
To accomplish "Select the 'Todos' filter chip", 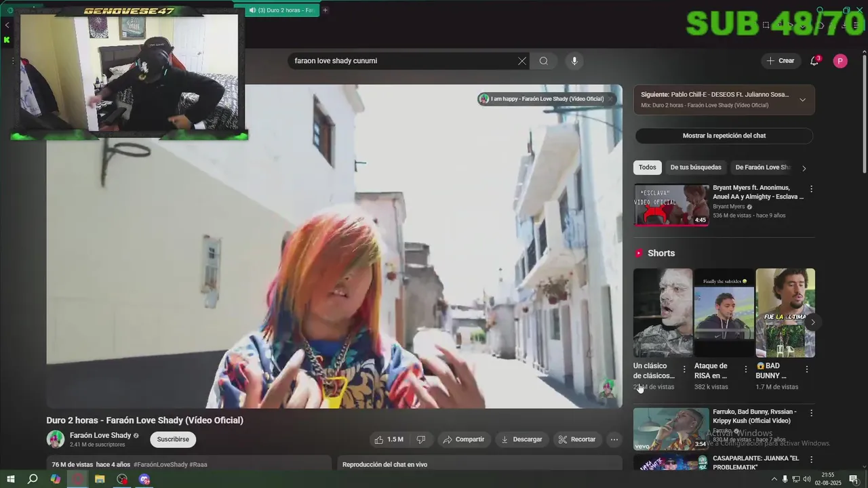I will (x=648, y=167).
